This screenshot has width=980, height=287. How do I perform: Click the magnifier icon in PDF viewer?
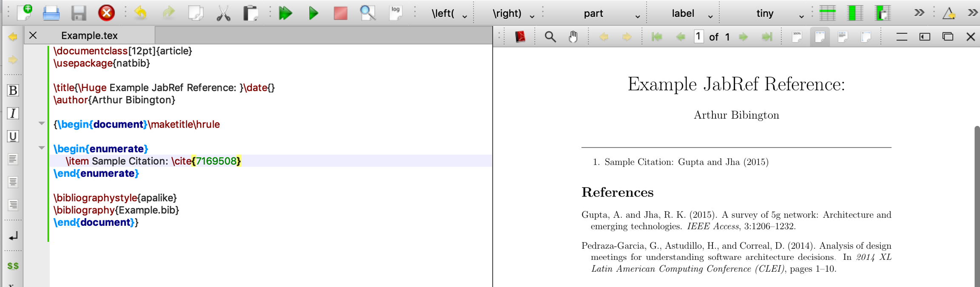pos(550,37)
